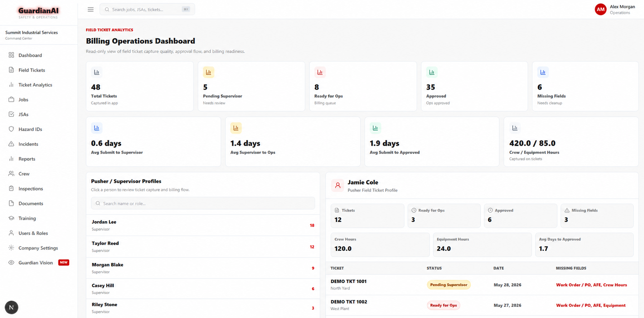Click the Documents file icon
Viewport: 644px width, 318px height.
click(11, 203)
